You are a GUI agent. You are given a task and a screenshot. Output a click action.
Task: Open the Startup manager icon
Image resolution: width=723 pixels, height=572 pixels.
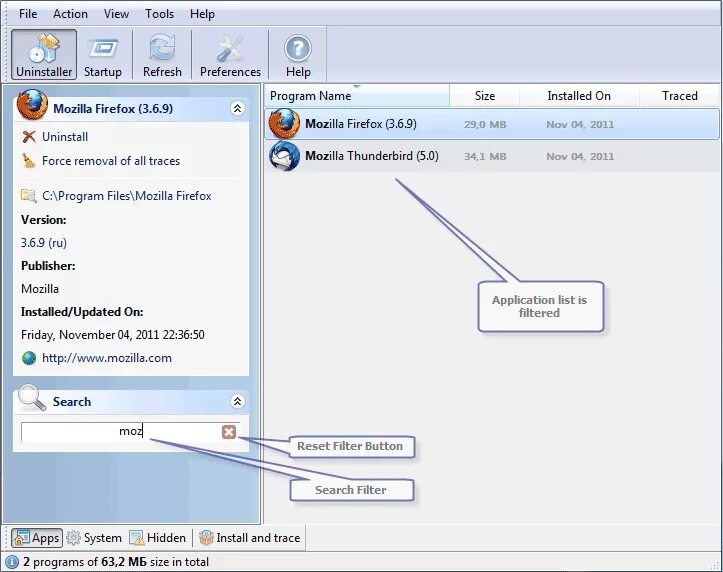coord(103,48)
